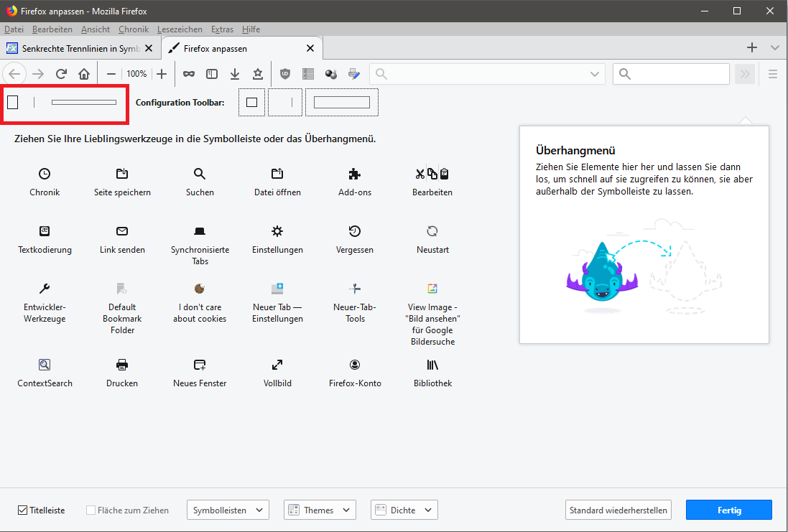The image size is (788, 532).
Task: Open the Lesezeichen menu
Action: coord(180,29)
